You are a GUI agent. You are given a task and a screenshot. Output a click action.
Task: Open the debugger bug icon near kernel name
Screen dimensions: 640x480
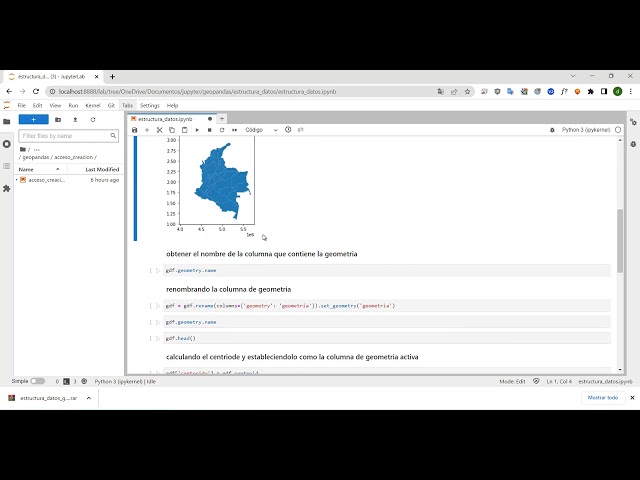pos(552,130)
